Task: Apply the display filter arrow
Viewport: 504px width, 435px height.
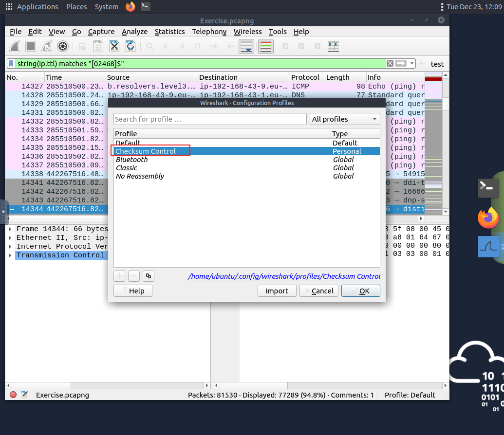Action: click(401, 63)
